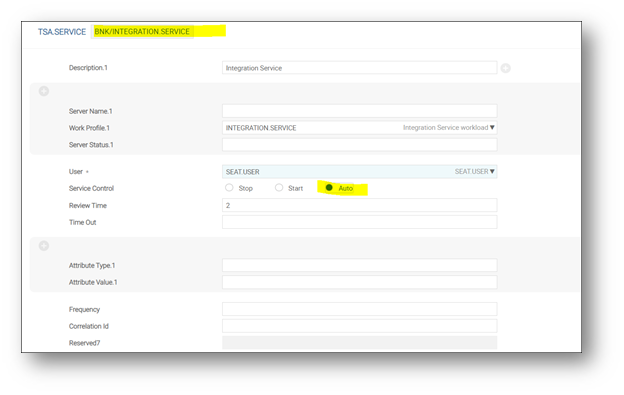Image resolution: width=624 pixels, height=395 pixels.
Task: Click the Description.1 input field
Action: click(x=359, y=68)
